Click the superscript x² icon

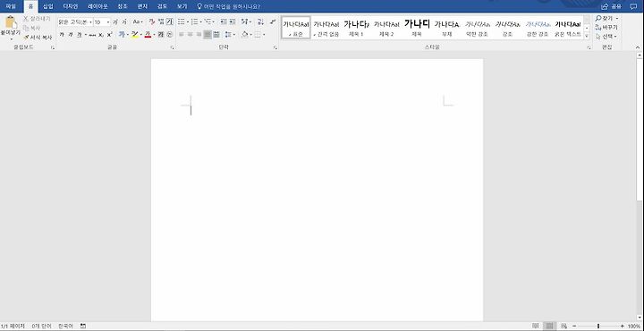pyautogui.click(x=110, y=35)
